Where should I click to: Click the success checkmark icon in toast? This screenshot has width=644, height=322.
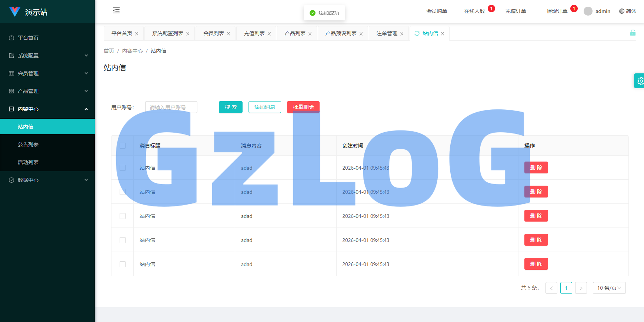pos(313,13)
